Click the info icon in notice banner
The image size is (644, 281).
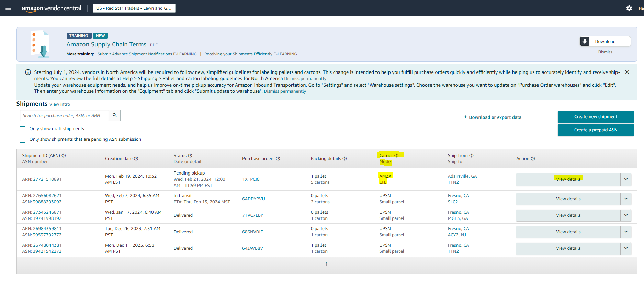tap(28, 72)
